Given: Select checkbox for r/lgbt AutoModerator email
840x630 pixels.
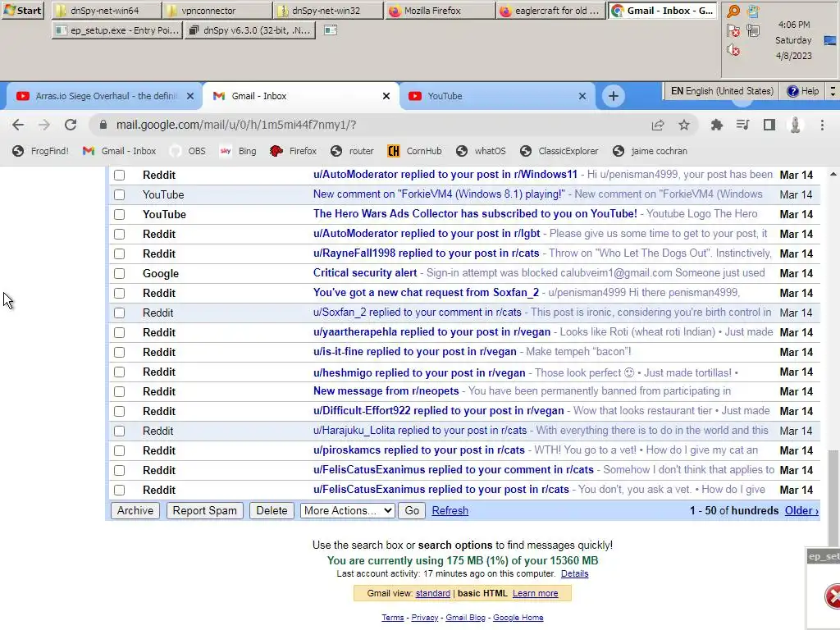Looking at the screenshot, I should (x=120, y=234).
